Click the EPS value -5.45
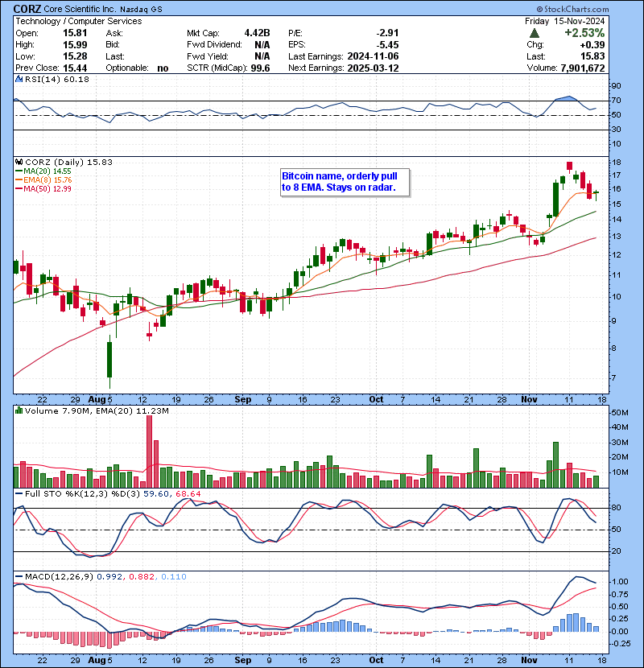The image size is (644, 668). coord(387,45)
